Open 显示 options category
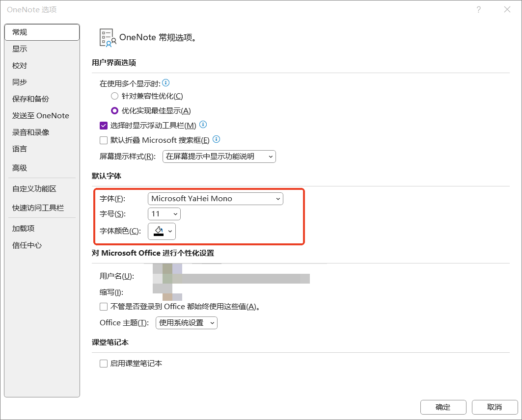This screenshot has height=420, width=522. pos(42,49)
